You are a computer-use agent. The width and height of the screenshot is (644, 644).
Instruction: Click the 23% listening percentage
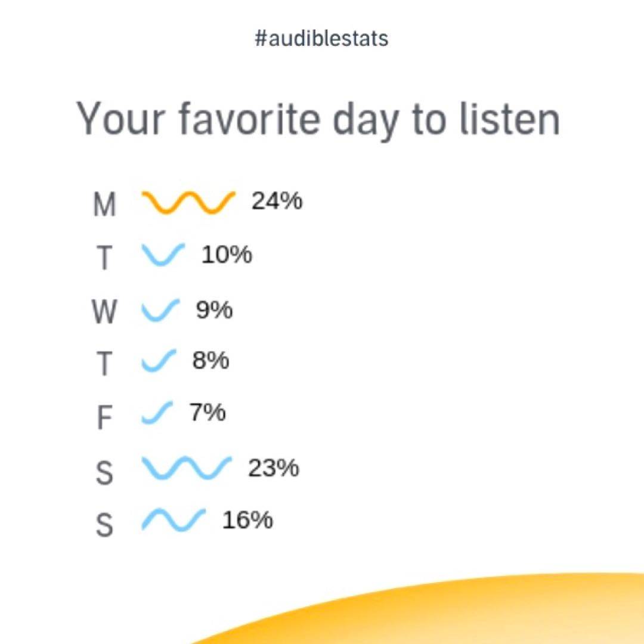pos(274,468)
